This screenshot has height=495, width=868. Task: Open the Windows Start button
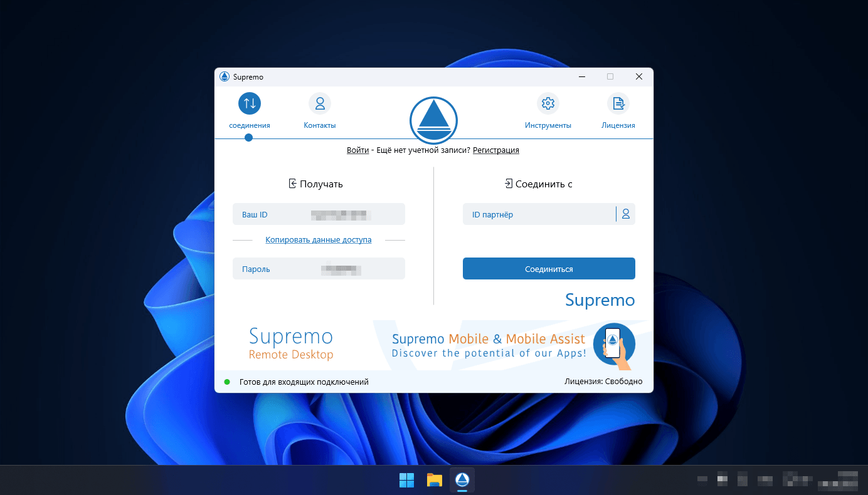click(x=406, y=480)
